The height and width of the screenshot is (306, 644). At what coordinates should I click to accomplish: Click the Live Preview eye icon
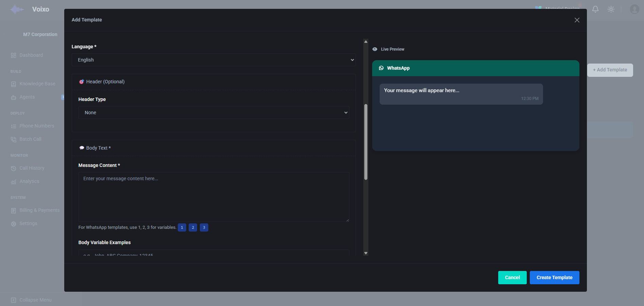point(375,49)
